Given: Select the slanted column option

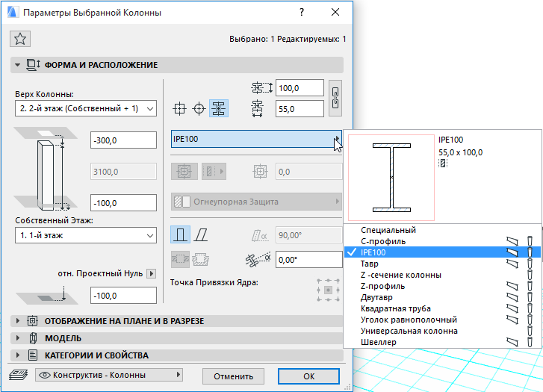Looking at the screenshot, I should pos(201,234).
